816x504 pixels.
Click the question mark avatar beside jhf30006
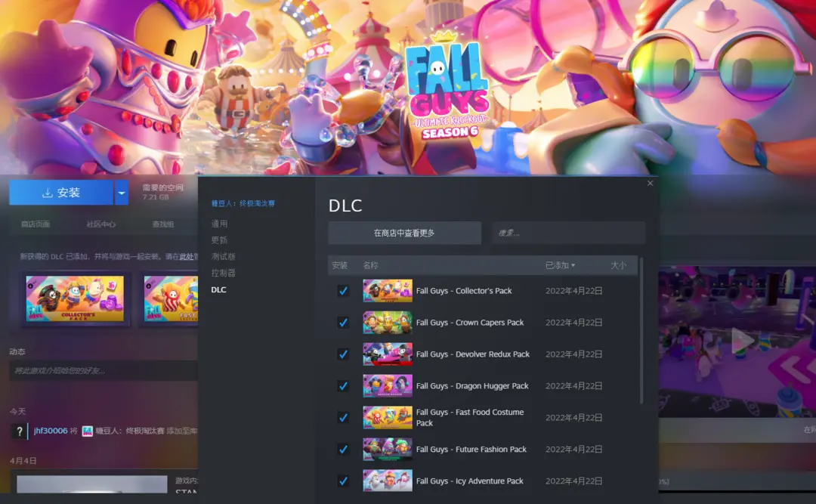pos(20,431)
